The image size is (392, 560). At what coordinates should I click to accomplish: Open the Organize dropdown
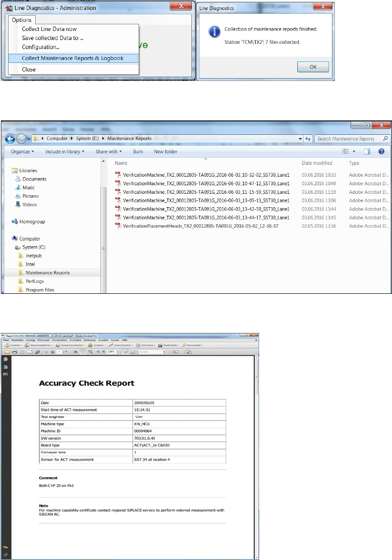tap(22, 151)
